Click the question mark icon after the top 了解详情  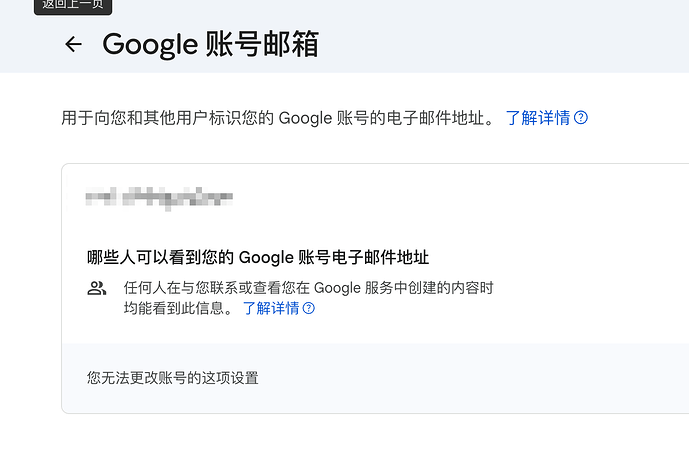(581, 118)
